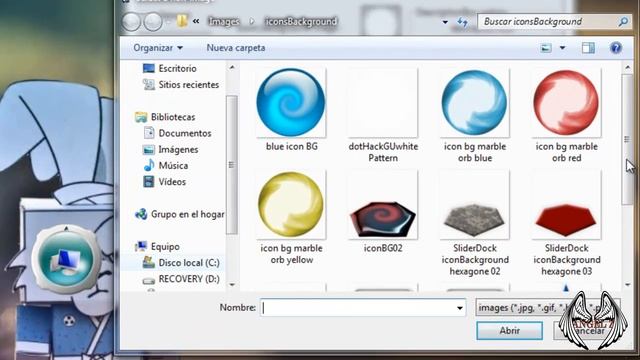Choose icon bg marble orb red image
Screen dimensions: 640x360
pyautogui.click(x=566, y=102)
